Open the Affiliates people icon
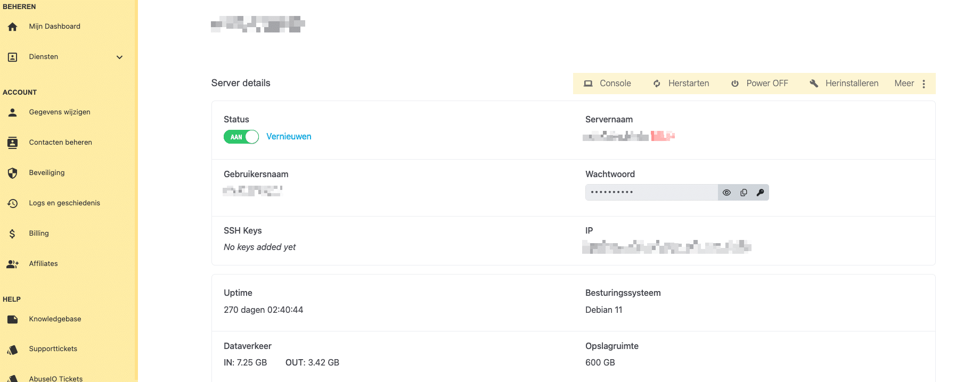The height and width of the screenshot is (382, 980). point(13,264)
